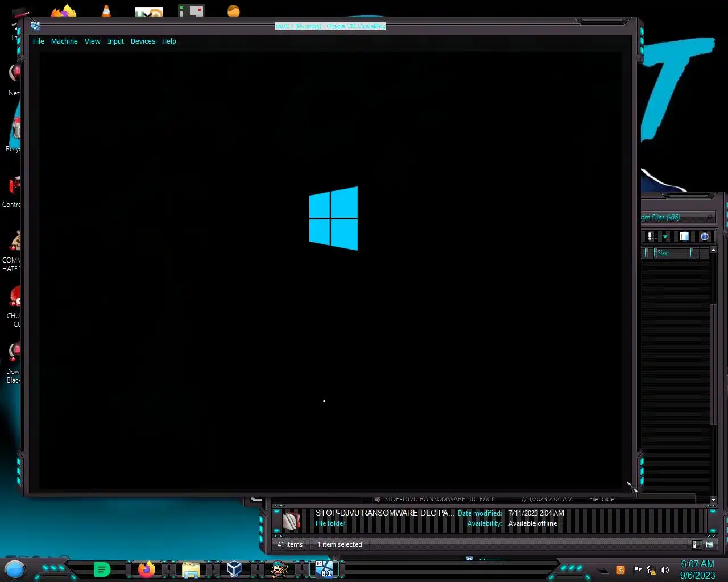Open the Machine menu

click(x=64, y=41)
